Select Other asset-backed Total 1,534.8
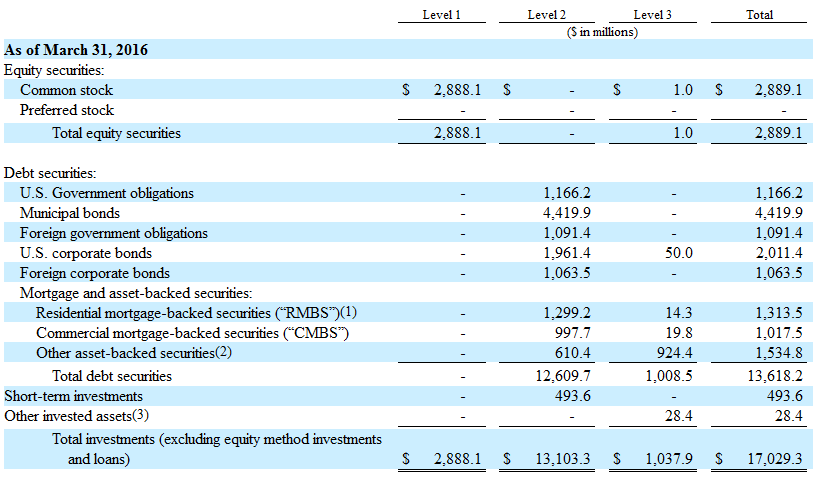Image resolution: width=813 pixels, height=477 pixels. point(779,353)
